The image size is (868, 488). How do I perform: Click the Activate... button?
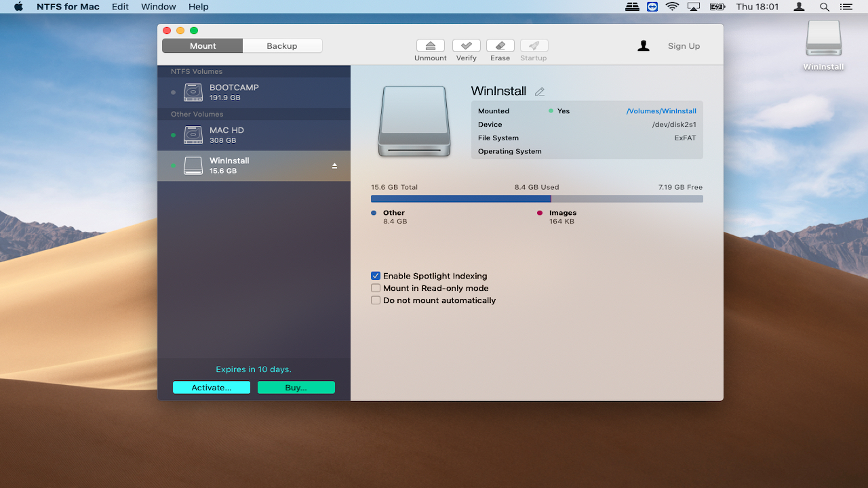pos(212,388)
